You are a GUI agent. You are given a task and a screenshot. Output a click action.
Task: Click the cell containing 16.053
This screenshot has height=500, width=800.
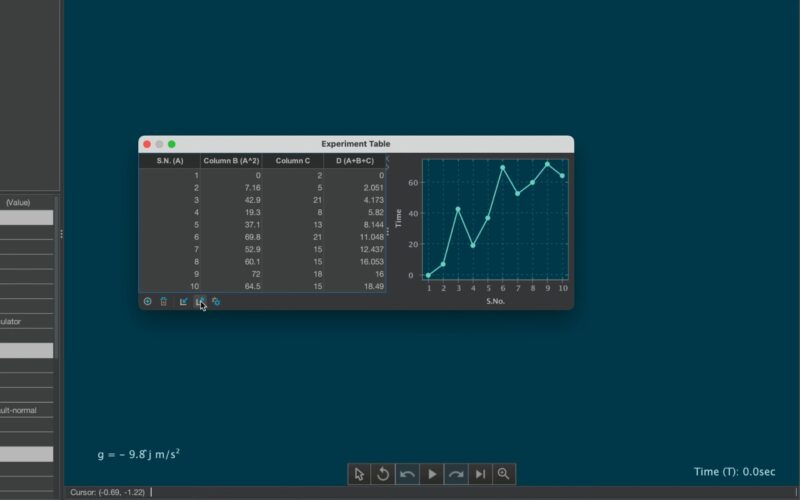355,262
